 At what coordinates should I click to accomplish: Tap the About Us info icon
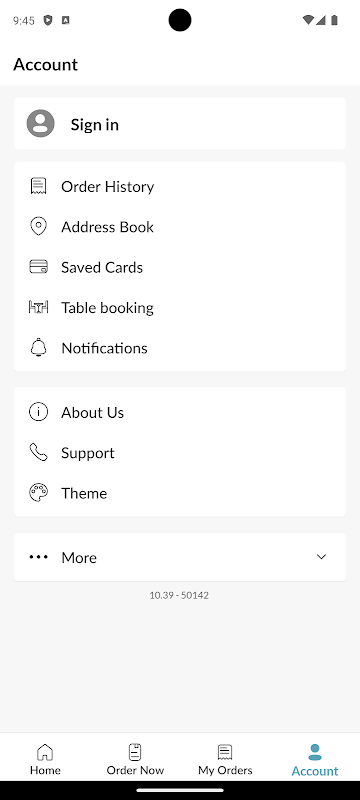point(38,412)
